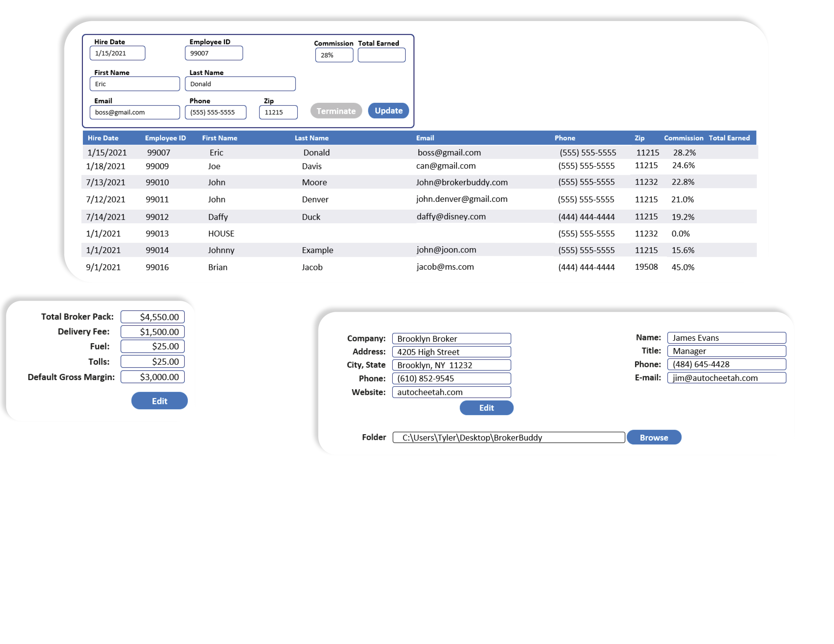Click email john.denver@gmail.com cell
Screen dimensions: 834x644
tap(462, 199)
